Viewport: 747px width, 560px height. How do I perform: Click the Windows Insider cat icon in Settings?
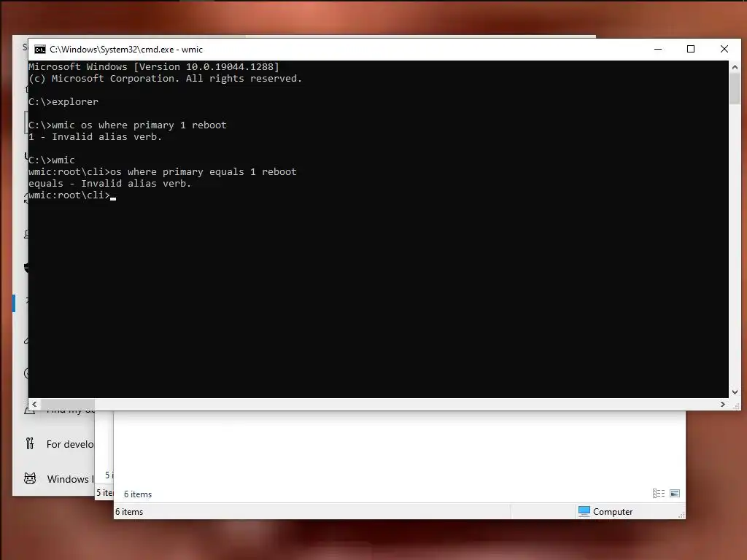click(30, 478)
